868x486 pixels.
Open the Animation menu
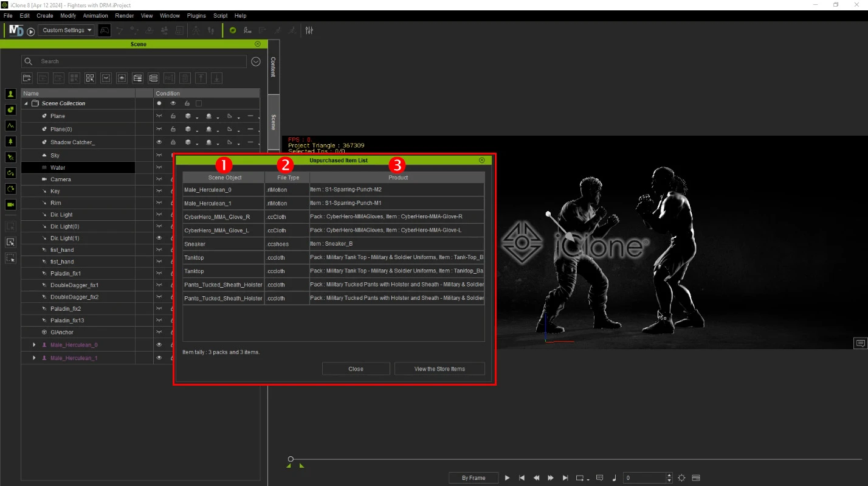[95, 15]
